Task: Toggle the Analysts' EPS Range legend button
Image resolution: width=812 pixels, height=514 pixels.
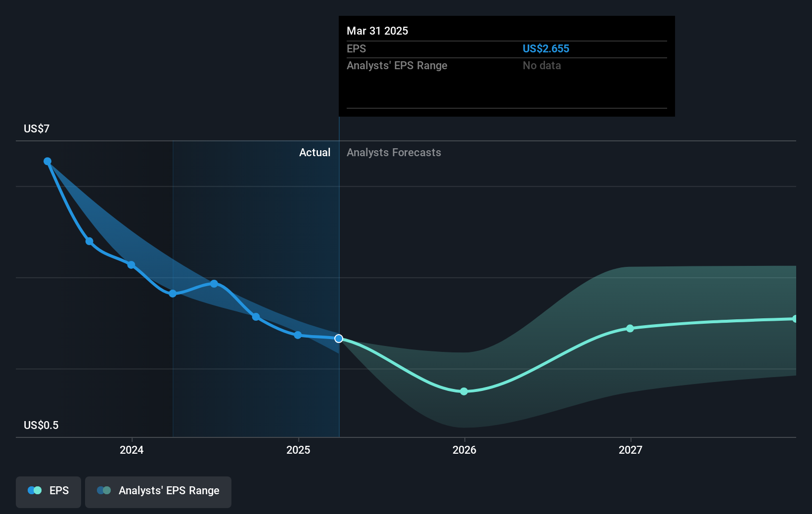Action: 158,492
